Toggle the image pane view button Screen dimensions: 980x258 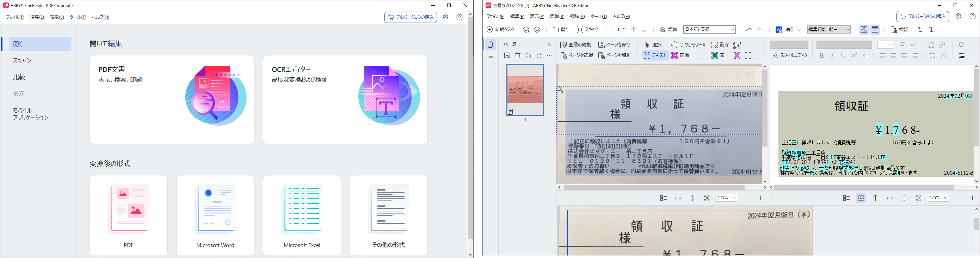(864, 30)
